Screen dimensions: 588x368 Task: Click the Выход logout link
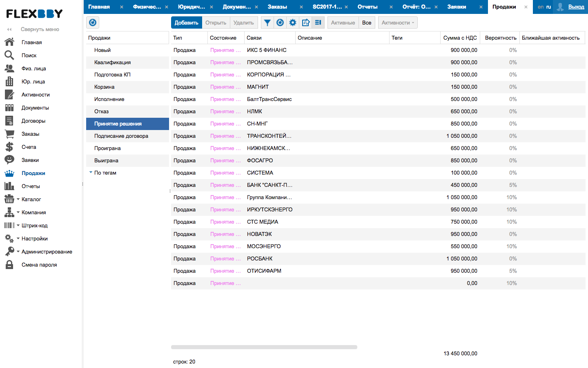(576, 7)
